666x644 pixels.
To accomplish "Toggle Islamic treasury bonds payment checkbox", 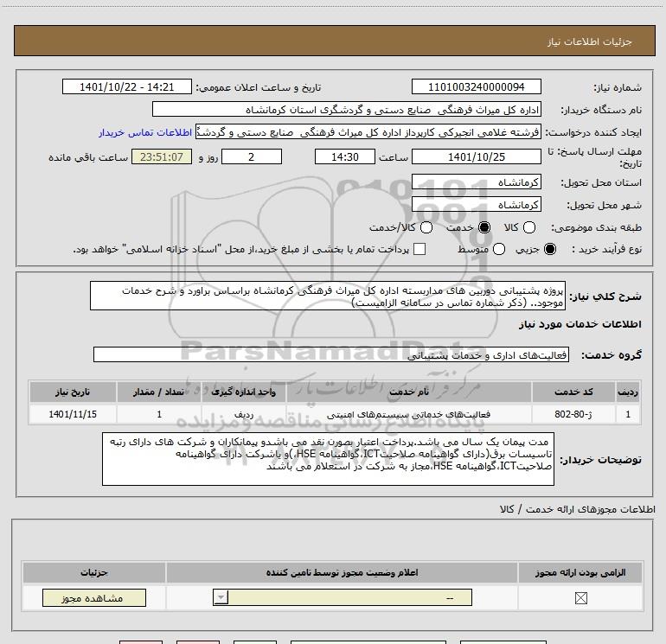I will click(419, 249).
